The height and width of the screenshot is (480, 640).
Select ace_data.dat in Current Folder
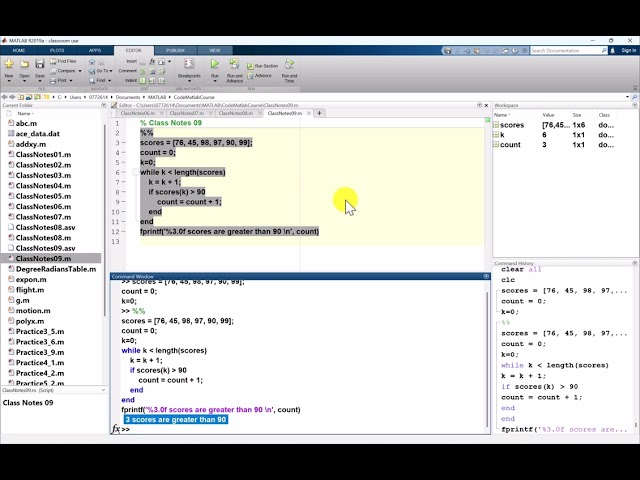38,133
